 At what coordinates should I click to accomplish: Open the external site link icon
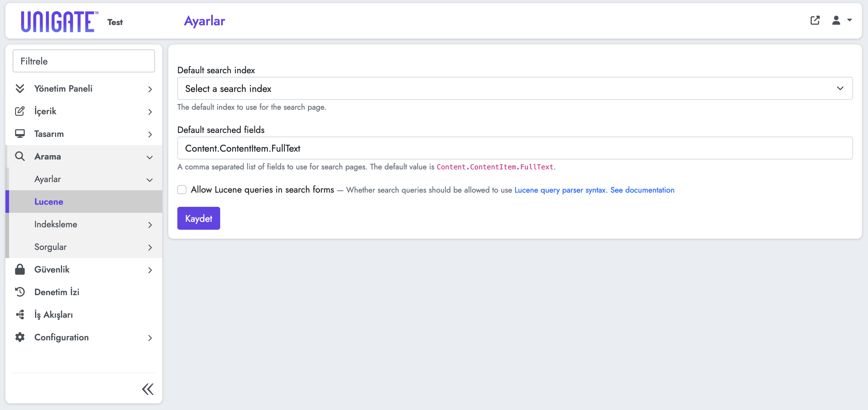click(815, 20)
